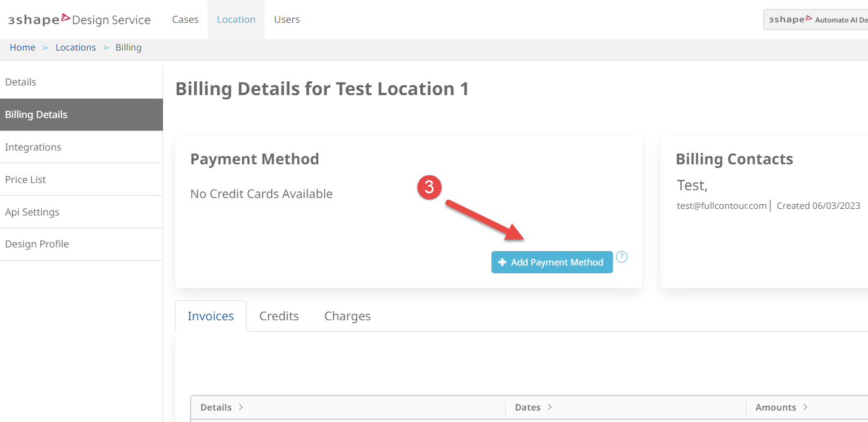Click the 3shape Automate AI button

point(816,20)
